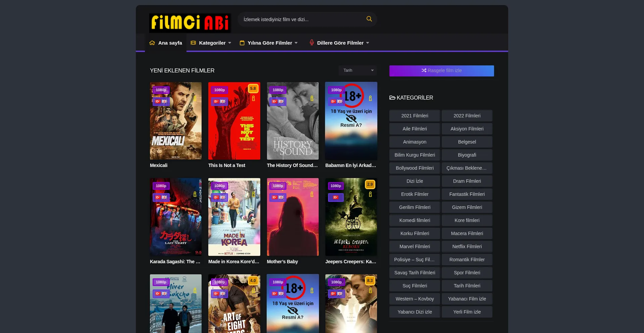The image size is (644, 333).
Task: Open Korku Filmleri category
Action: pos(415,233)
